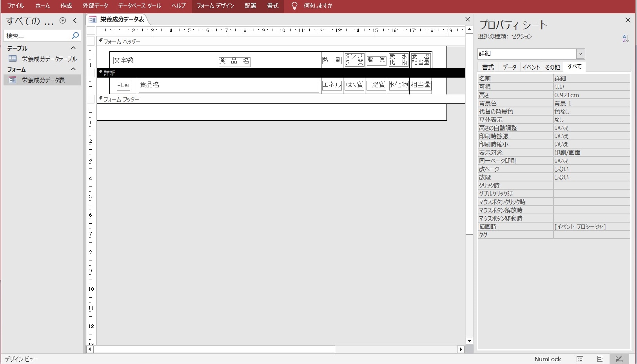637x364 pixels.
Task: Click the 表示対象 value 印刷/画面
Action: point(592,152)
